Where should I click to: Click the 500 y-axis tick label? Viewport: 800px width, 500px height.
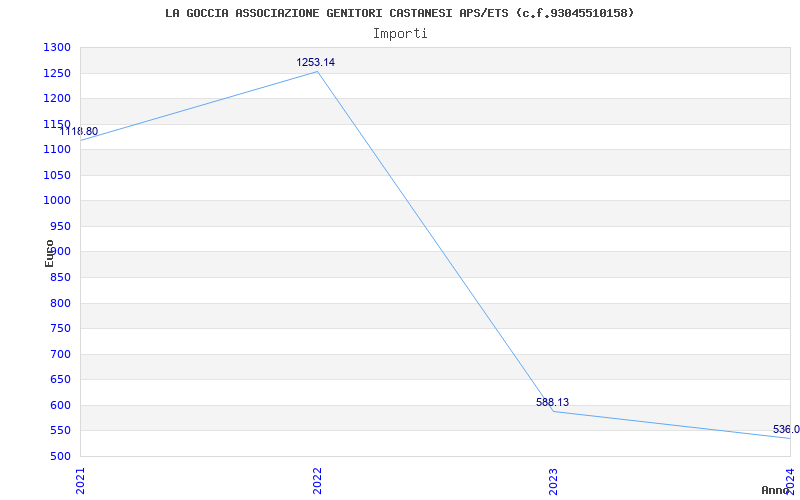click(60, 457)
